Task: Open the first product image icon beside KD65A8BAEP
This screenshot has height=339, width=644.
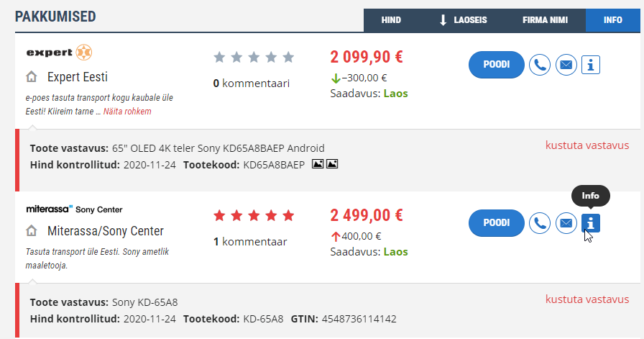Action: [x=318, y=164]
